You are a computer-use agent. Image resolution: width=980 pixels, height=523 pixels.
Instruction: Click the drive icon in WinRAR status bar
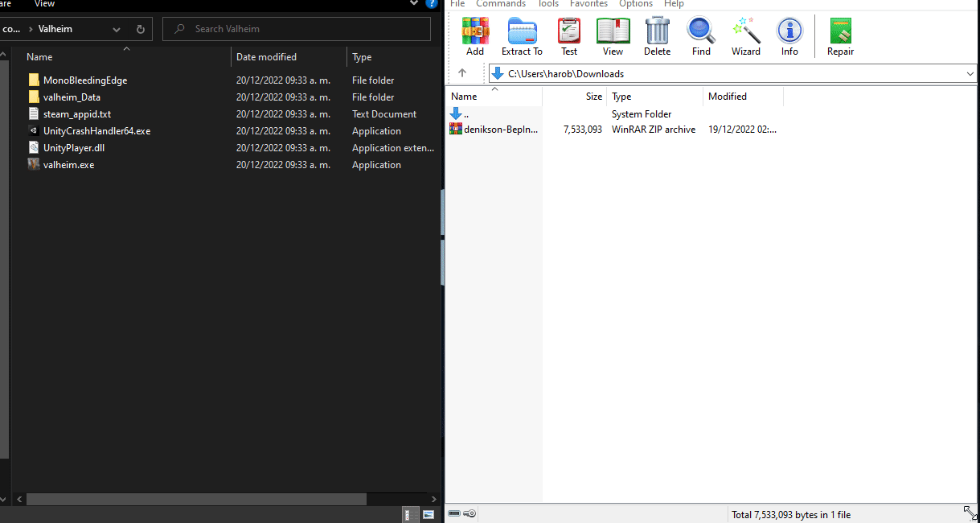454,513
